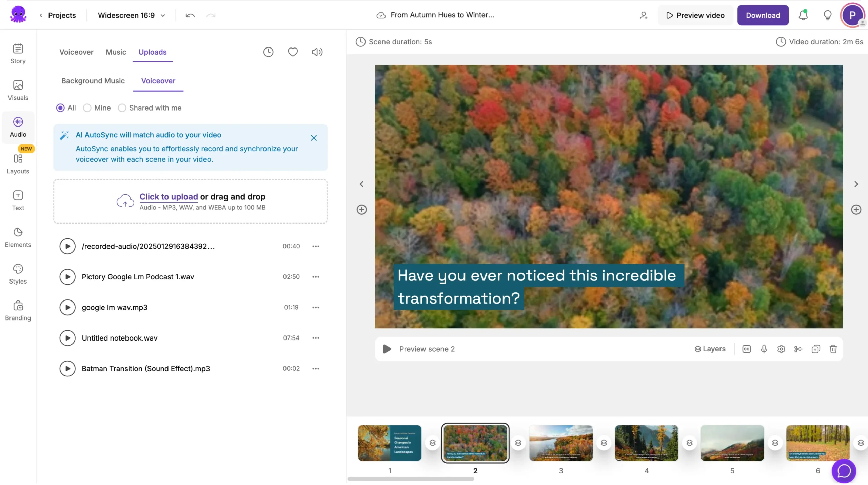Delete scene with the trash icon

tap(833, 349)
